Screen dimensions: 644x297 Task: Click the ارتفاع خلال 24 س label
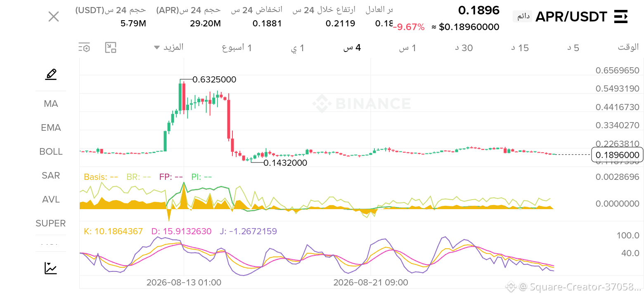pyautogui.click(x=324, y=10)
